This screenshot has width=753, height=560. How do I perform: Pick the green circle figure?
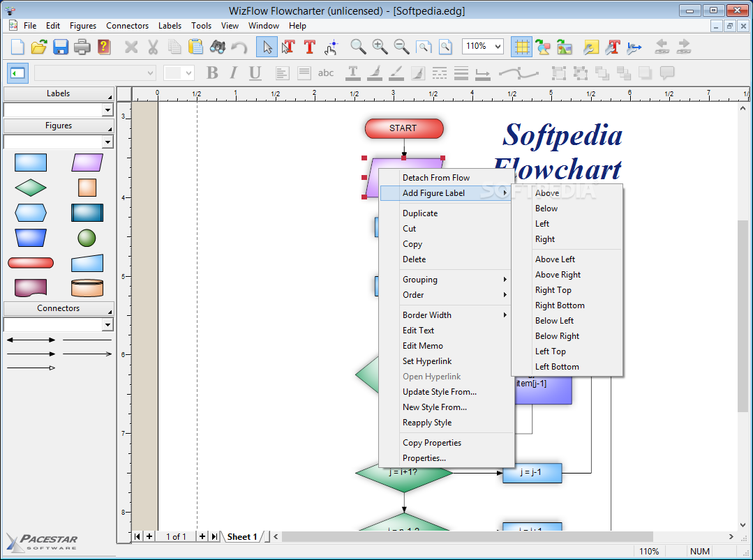coord(87,238)
